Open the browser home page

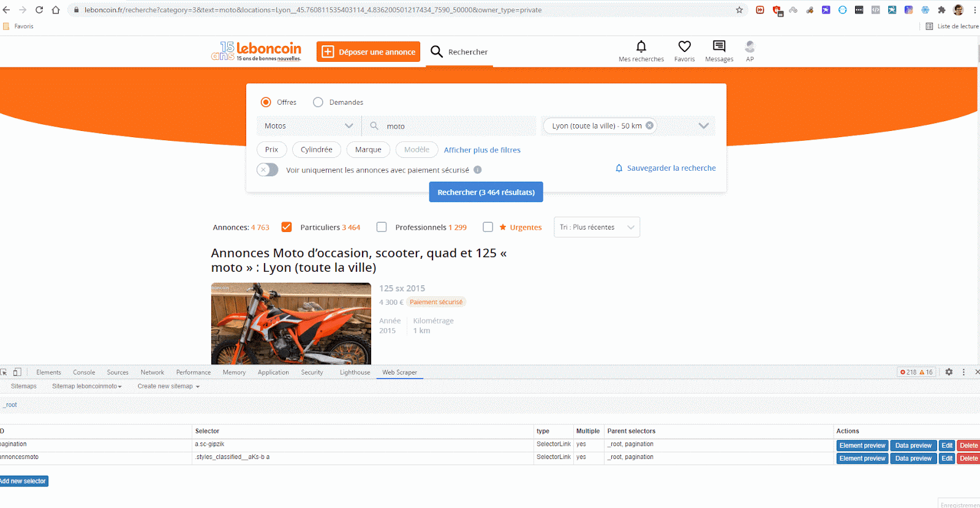56,10
